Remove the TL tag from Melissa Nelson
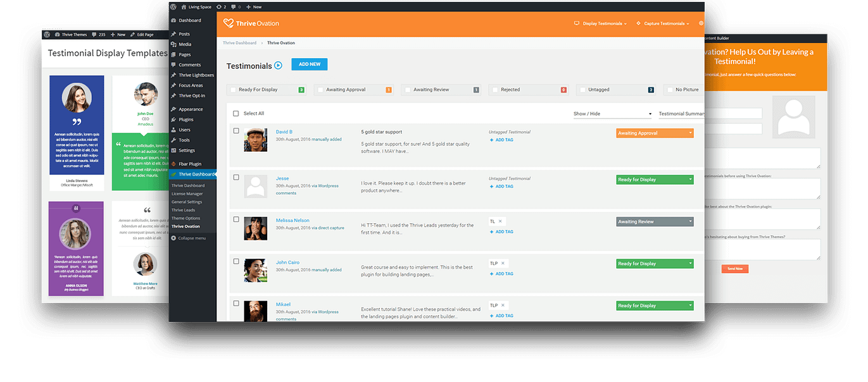Viewport: 868px width, 382px height. click(x=500, y=221)
